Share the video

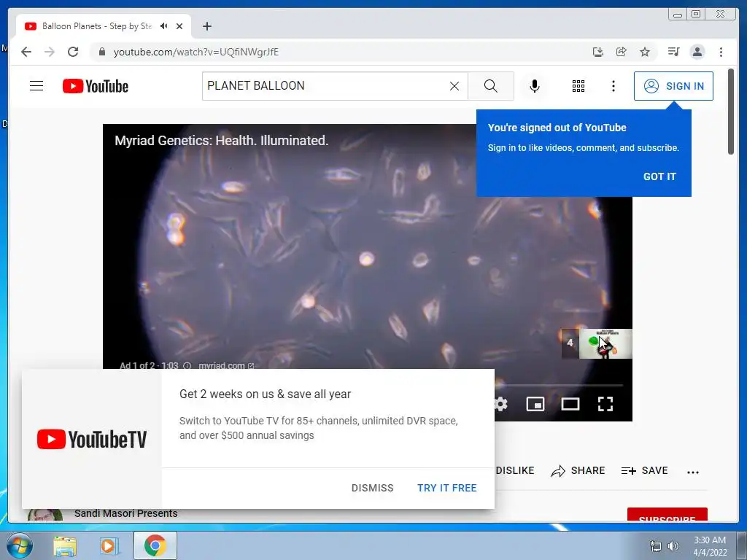click(578, 470)
